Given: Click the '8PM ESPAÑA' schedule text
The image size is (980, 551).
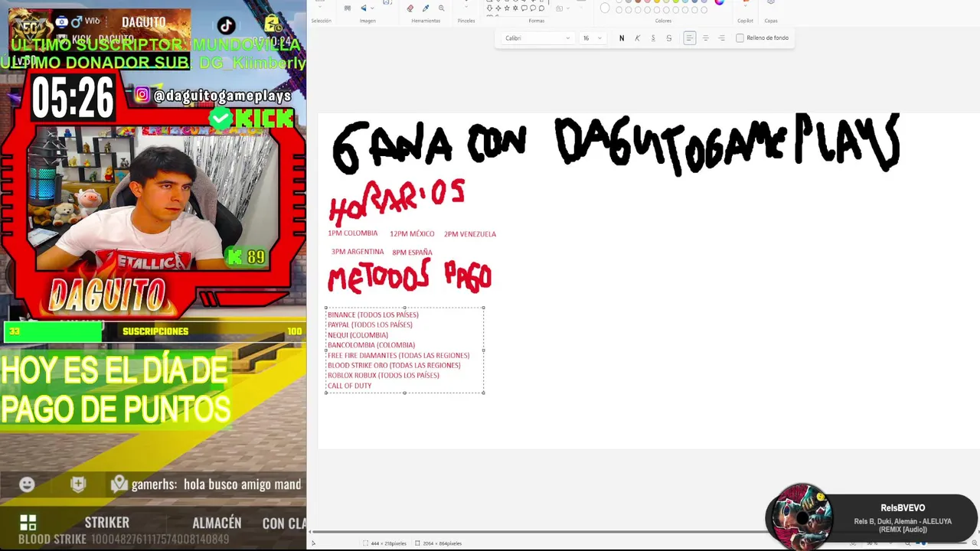Looking at the screenshot, I should [412, 253].
